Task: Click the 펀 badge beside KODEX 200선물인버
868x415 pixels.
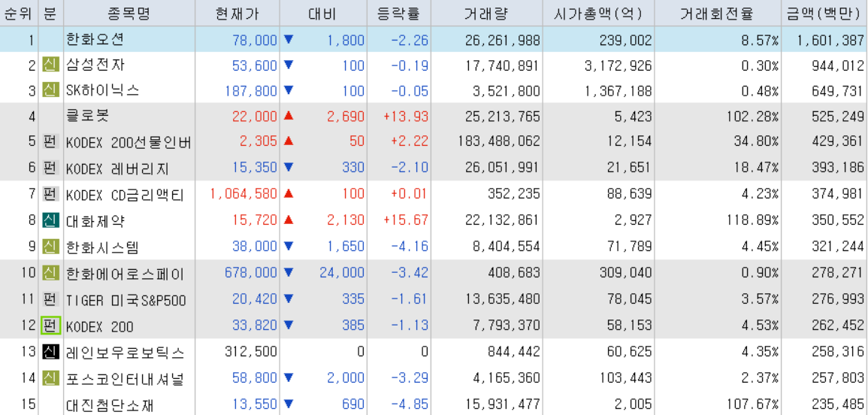Action: click(x=50, y=142)
